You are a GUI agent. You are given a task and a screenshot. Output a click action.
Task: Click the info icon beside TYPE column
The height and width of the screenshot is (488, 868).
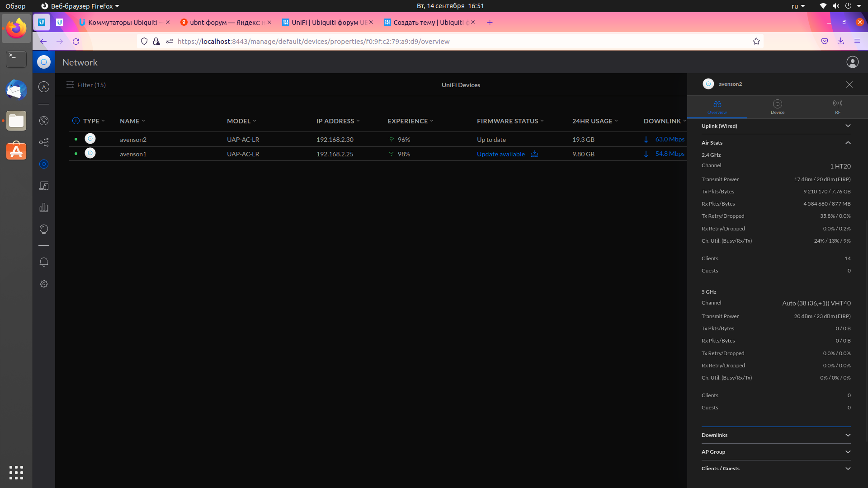[x=76, y=121]
